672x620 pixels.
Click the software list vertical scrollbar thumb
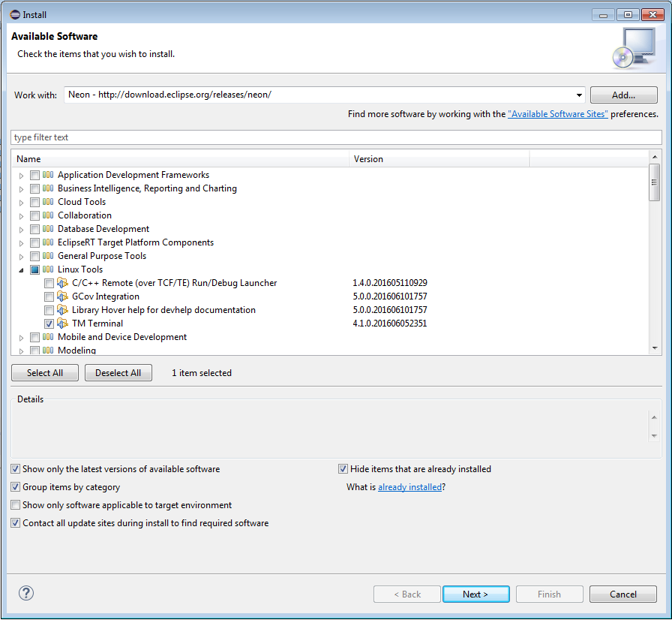pyautogui.click(x=655, y=182)
